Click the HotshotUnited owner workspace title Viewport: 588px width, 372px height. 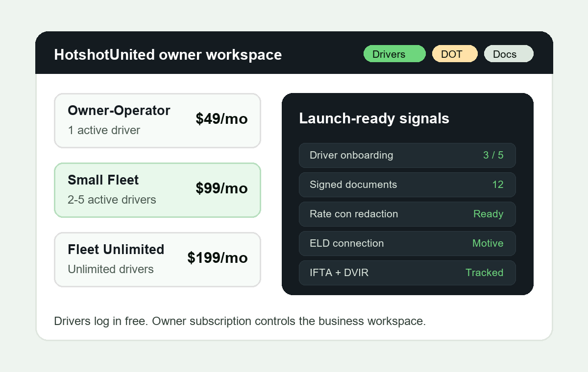click(x=168, y=54)
